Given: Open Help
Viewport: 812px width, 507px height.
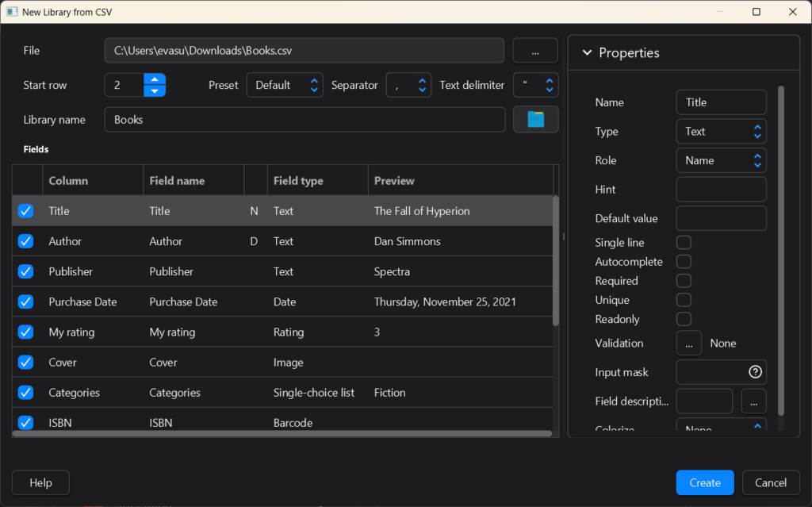Looking at the screenshot, I should [x=40, y=482].
